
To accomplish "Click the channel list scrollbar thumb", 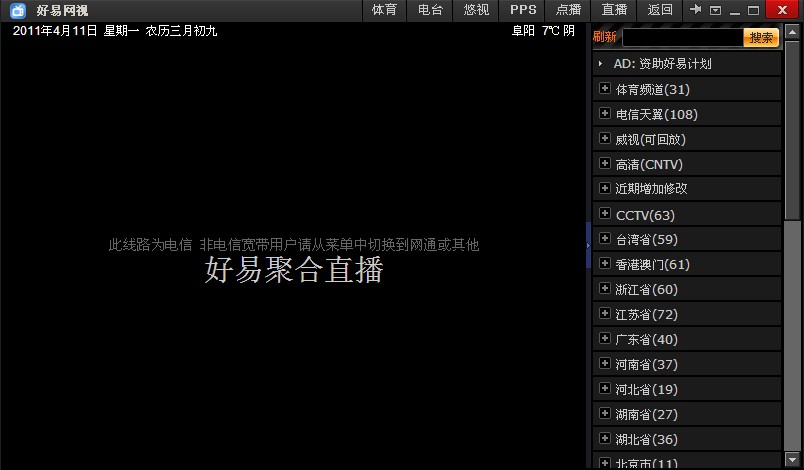I will click(x=792, y=131).
